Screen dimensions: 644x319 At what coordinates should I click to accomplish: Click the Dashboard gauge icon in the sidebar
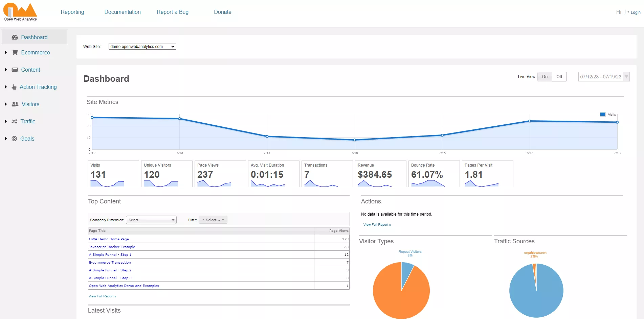(15, 37)
